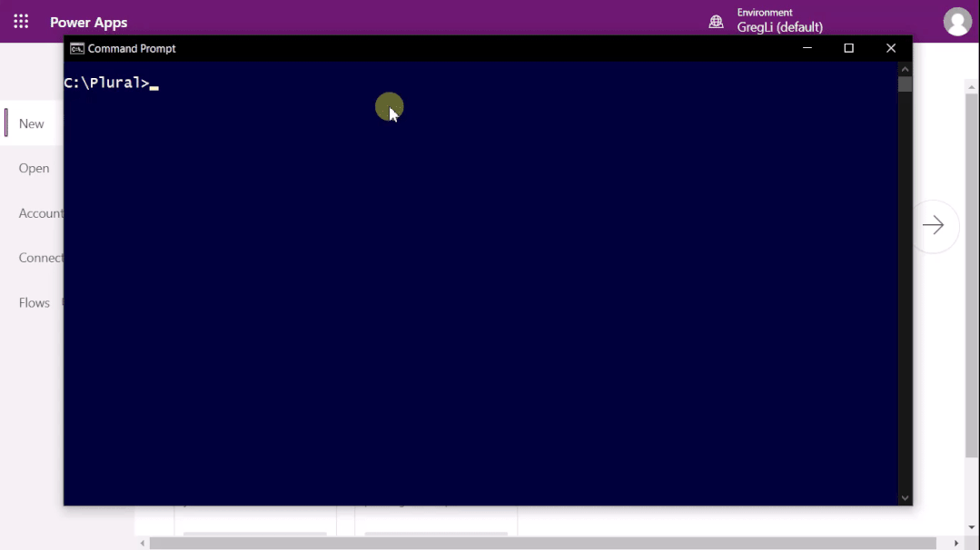Click page scrollbar up arrow
980x550 pixels.
[971, 87]
